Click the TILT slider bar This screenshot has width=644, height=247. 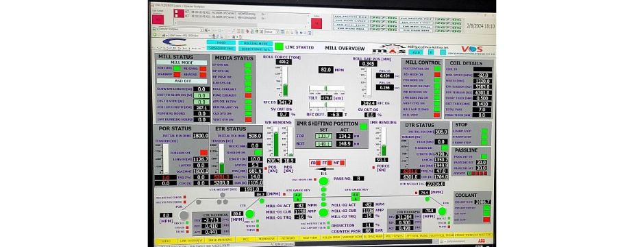pos(327,89)
